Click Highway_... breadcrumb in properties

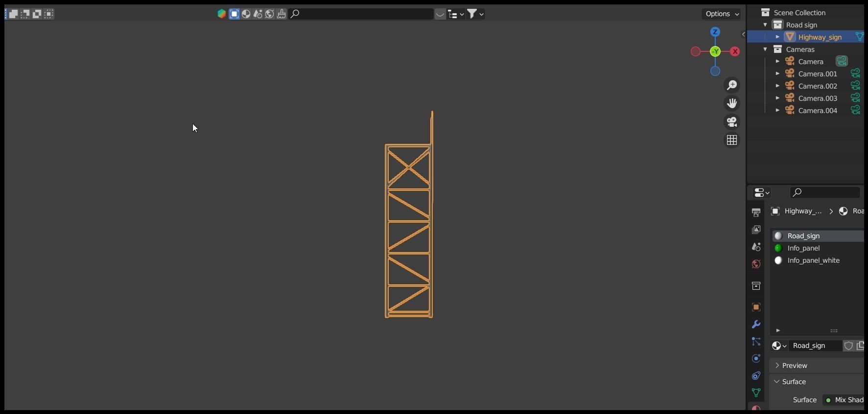coord(803,211)
